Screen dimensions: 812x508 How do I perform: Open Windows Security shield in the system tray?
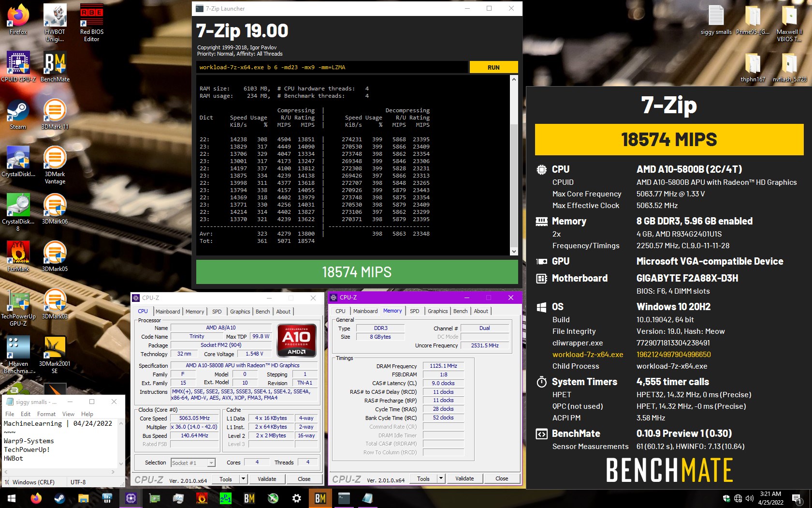(726, 498)
